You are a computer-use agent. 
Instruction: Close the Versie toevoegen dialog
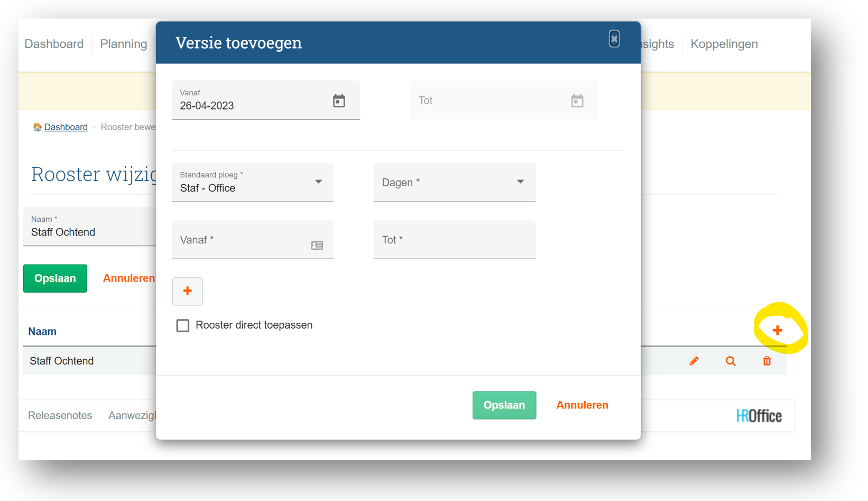tap(614, 39)
